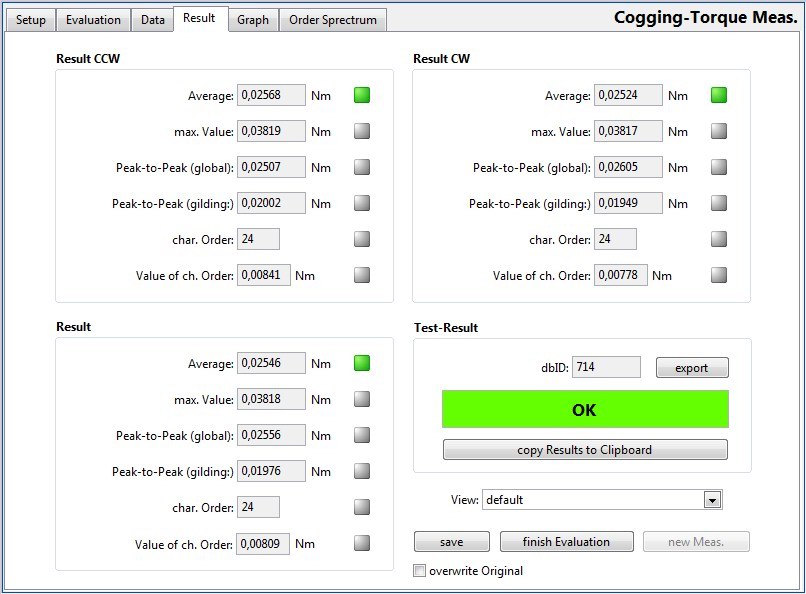Click green indicator beside Result CW Average

(719, 96)
